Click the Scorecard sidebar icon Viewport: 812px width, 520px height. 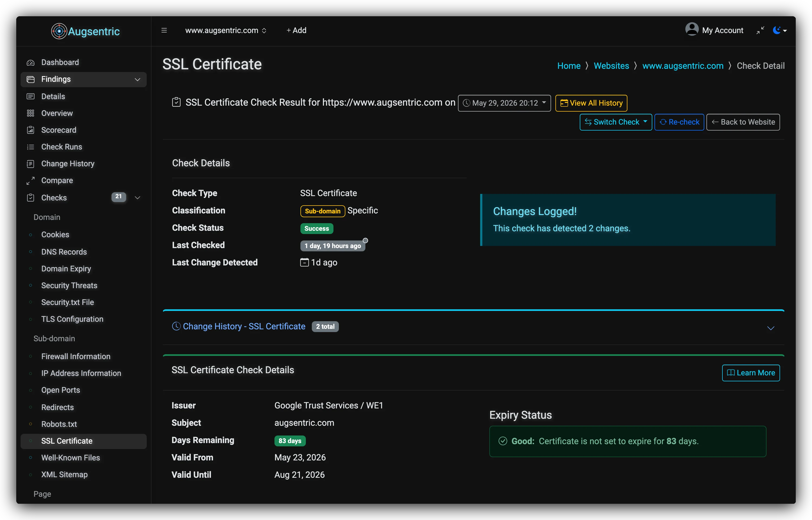pyautogui.click(x=31, y=130)
